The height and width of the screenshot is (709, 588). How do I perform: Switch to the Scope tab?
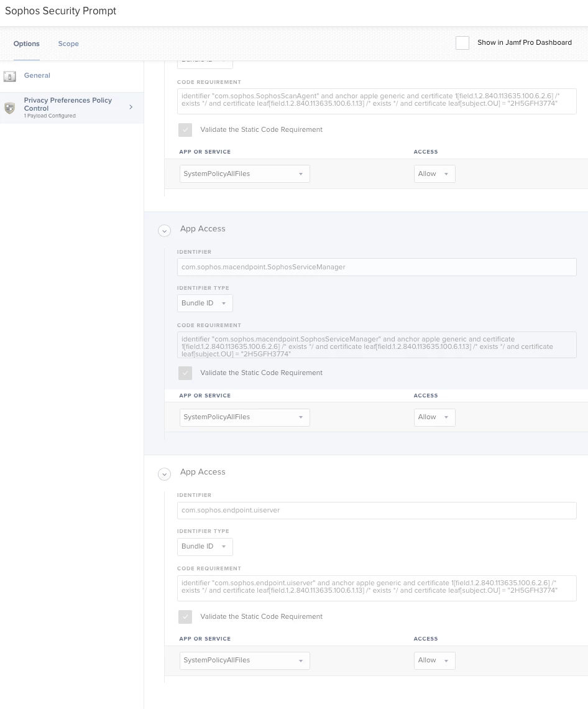[68, 44]
